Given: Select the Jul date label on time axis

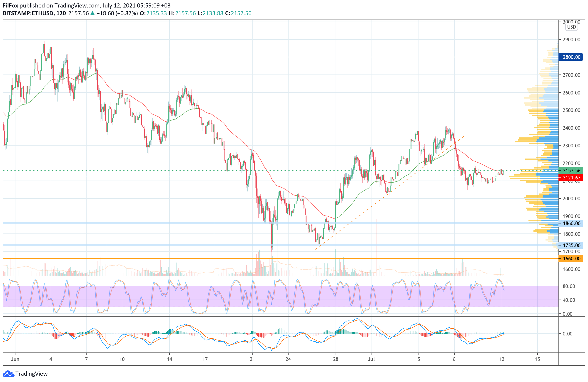Looking at the screenshot, I should (x=371, y=359).
